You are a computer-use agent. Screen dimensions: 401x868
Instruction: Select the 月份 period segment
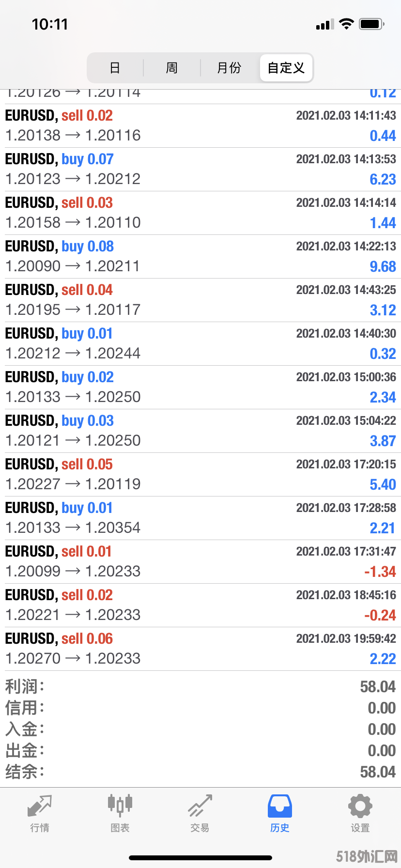click(229, 68)
